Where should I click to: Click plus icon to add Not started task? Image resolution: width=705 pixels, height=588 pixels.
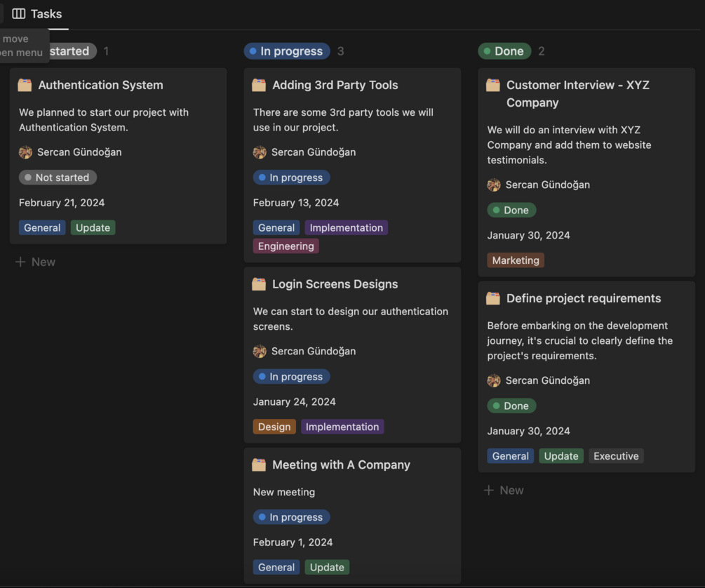(20, 262)
